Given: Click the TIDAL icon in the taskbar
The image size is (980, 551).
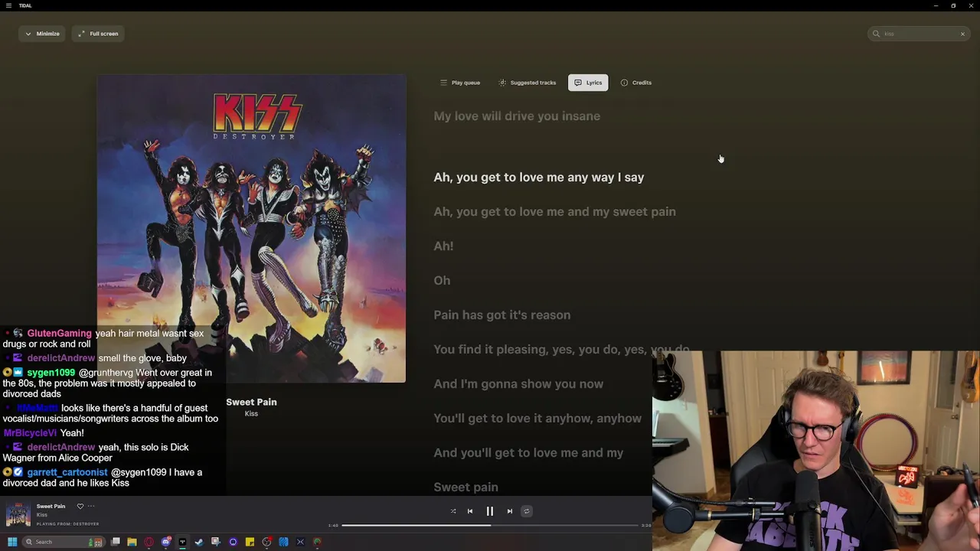Looking at the screenshot, I should (x=182, y=542).
